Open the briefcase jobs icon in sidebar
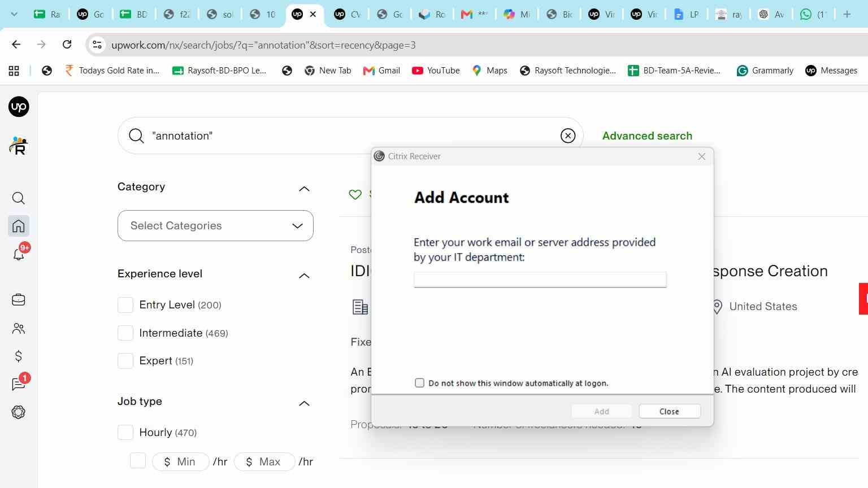The image size is (868, 488). pyautogui.click(x=19, y=299)
